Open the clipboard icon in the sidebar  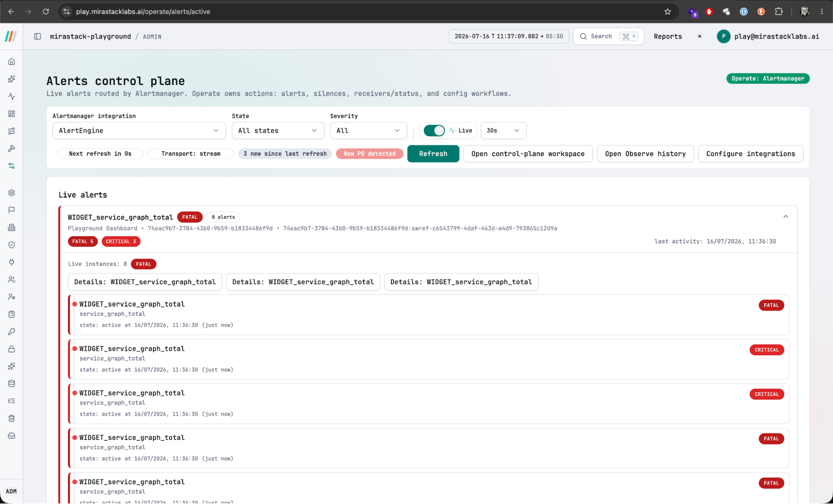[12, 314]
